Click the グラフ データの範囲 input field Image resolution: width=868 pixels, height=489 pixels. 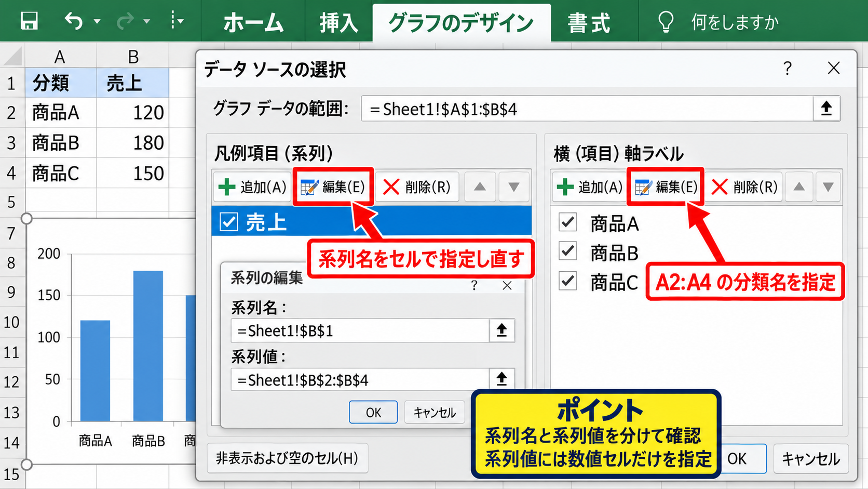[x=587, y=109]
